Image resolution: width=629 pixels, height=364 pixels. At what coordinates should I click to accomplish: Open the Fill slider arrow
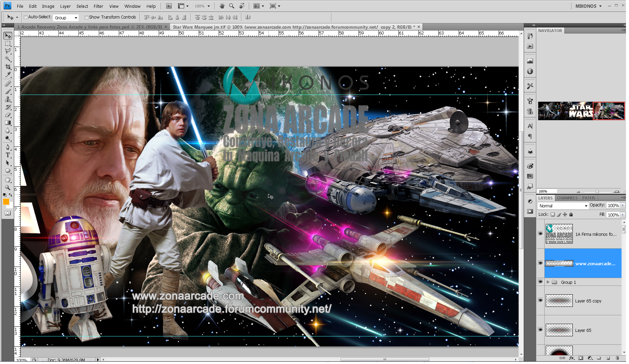point(623,215)
